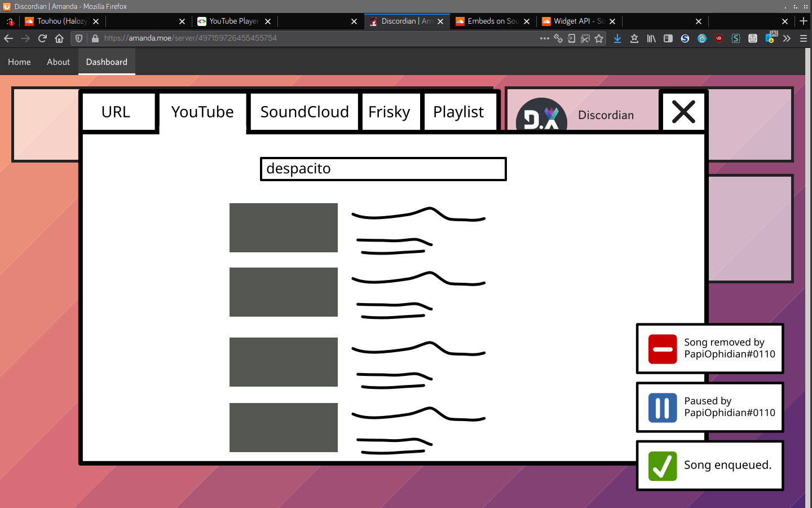Click the despacito search field

383,169
